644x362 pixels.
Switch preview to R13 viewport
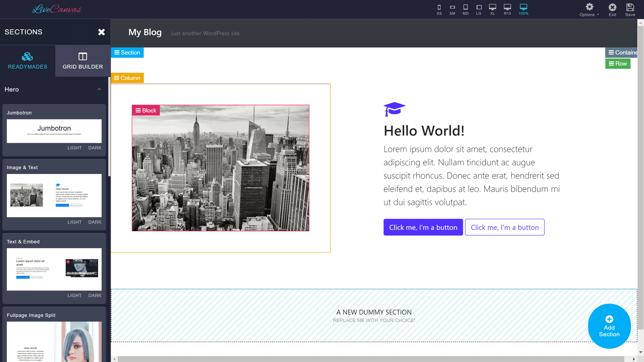click(508, 10)
